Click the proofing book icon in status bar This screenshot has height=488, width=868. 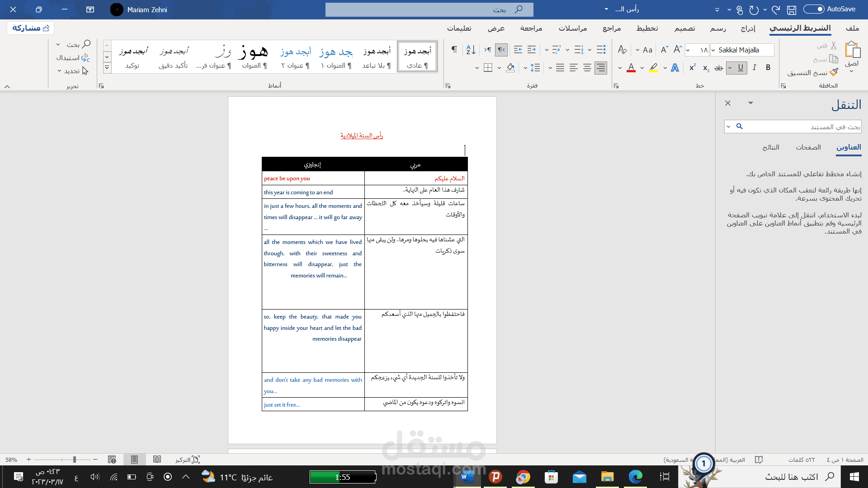[759, 460]
